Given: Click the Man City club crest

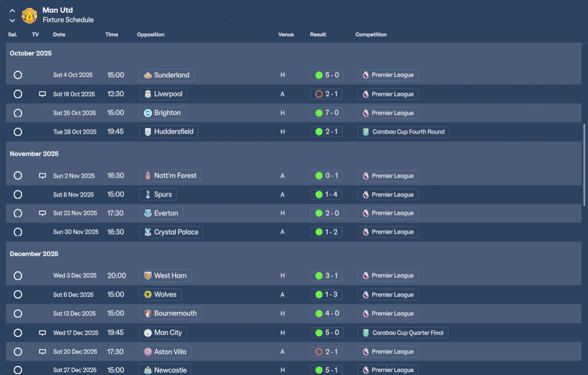Looking at the screenshot, I should (147, 333).
